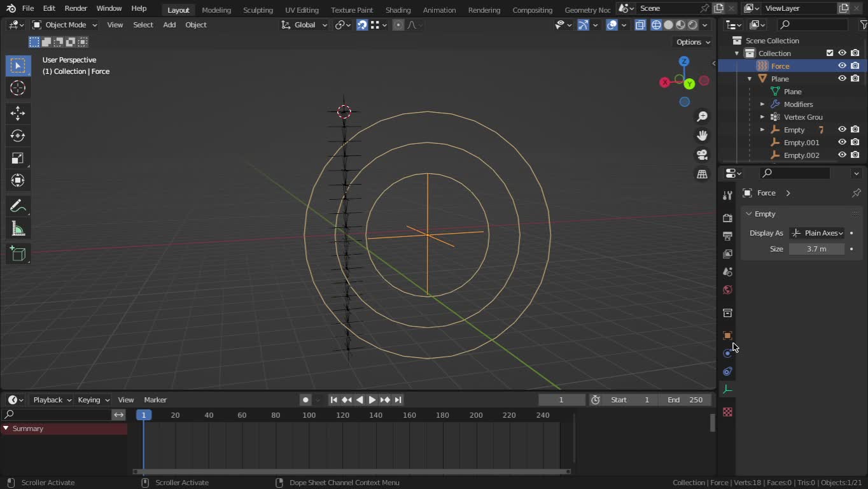Open the Keying dropdown in timeline

pos(93,400)
